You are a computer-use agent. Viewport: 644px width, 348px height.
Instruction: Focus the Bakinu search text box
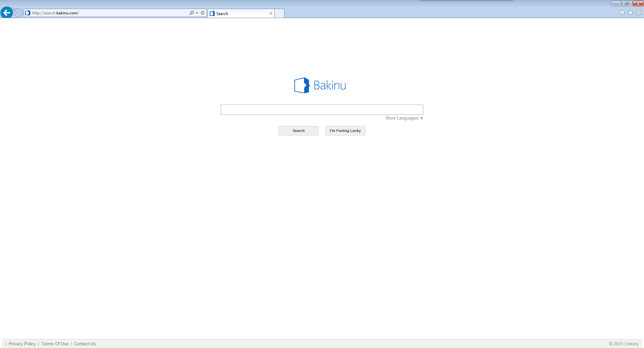[322, 110]
